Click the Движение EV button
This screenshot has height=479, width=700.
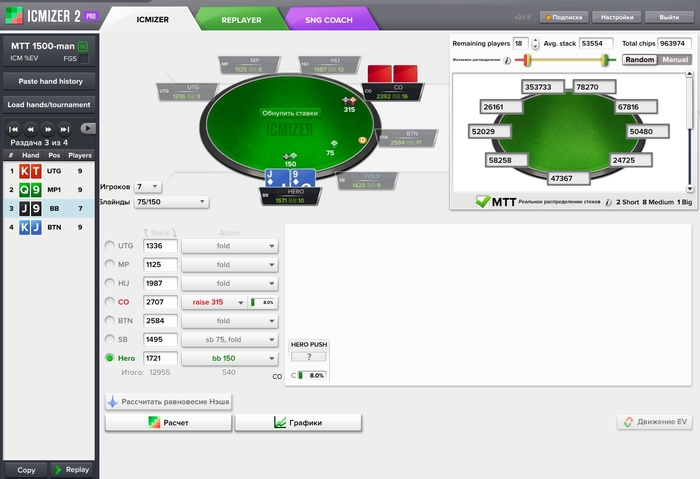pos(655,422)
